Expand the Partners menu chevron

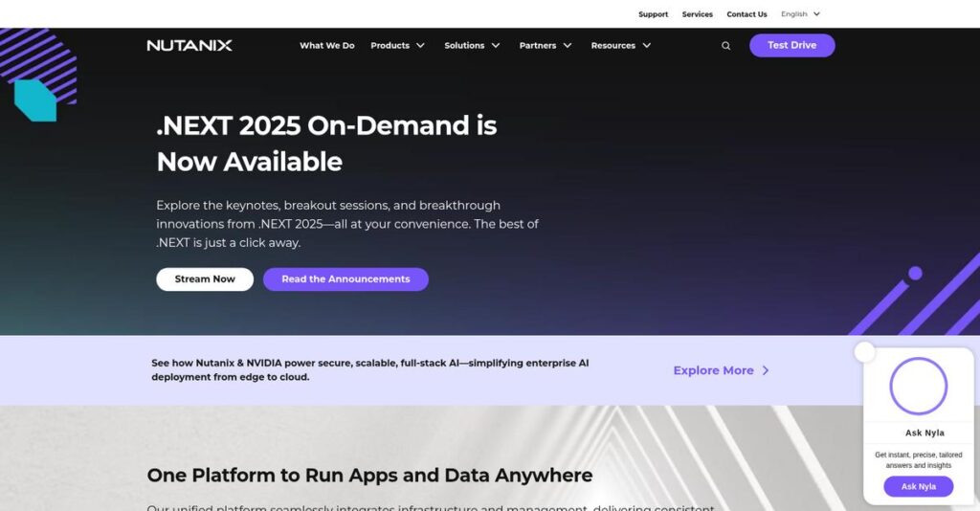click(x=568, y=46)
